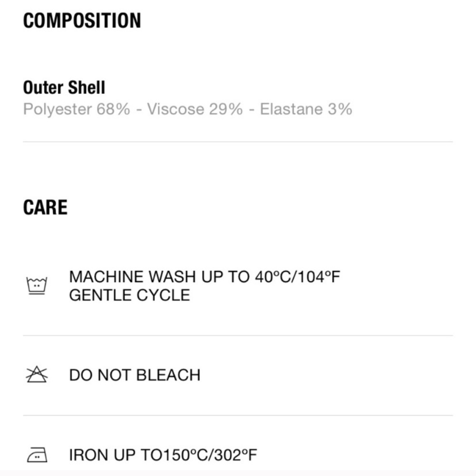Select the CARE section heading

click(45, 208)
